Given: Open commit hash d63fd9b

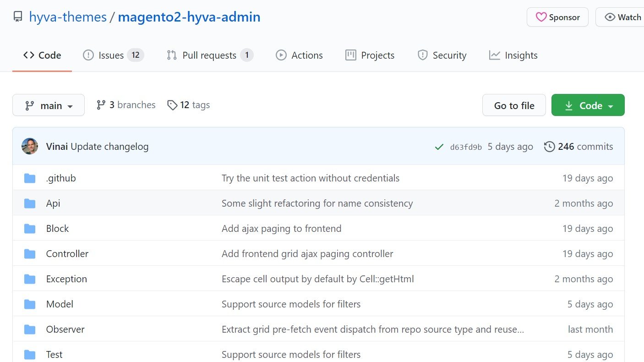Looking at the screenshot, I should coord(466,147).
